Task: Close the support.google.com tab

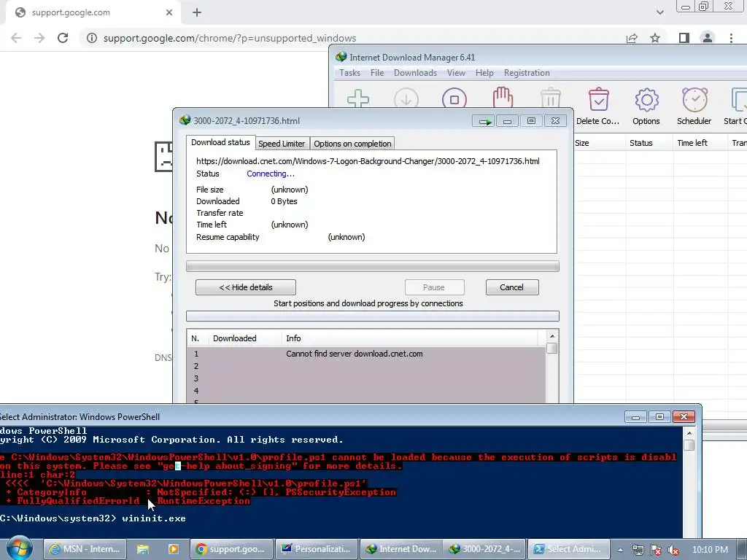Action: click(x=169, y=12)
